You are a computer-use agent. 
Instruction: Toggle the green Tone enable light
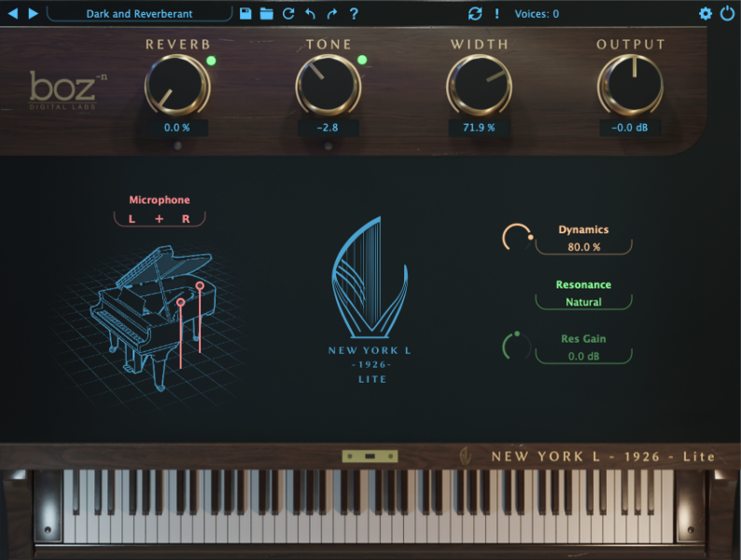(362, 60)
